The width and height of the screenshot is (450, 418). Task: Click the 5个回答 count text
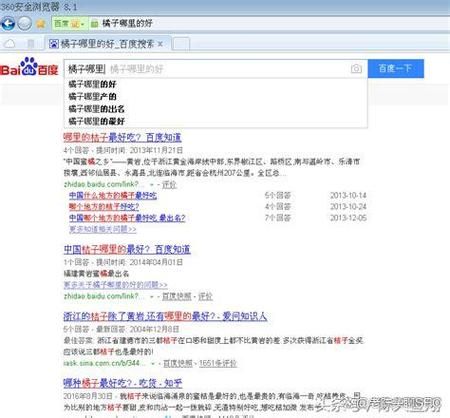click(278, 195)
